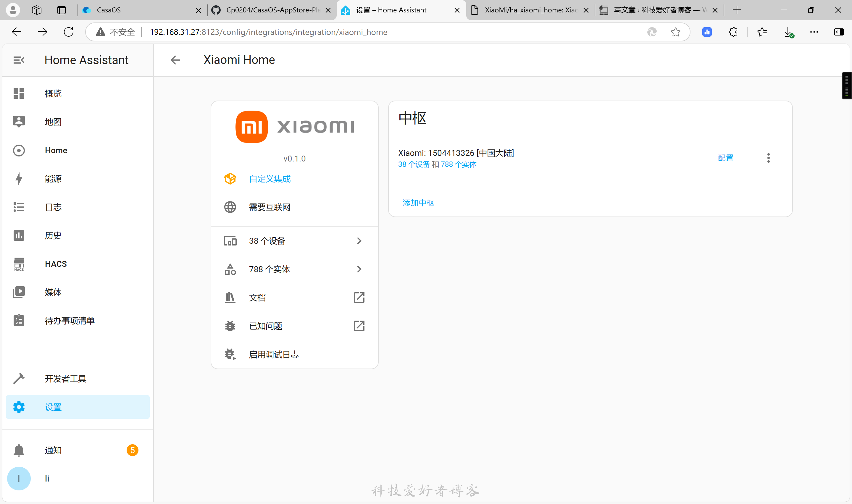This screenshot has height=504, width=852.
Task: Switch to the Cp0204/CasaOS-AppStore tab
Action: point(271,10)
